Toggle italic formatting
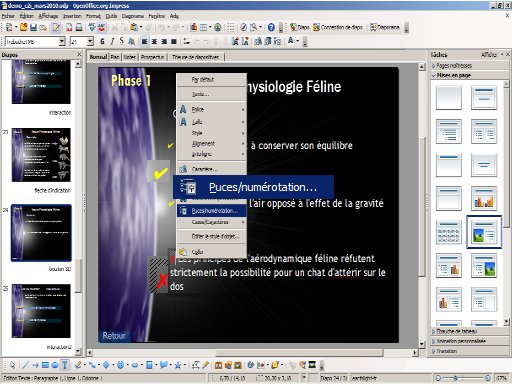Screen dimensions: 512x384 click(112, 42)
